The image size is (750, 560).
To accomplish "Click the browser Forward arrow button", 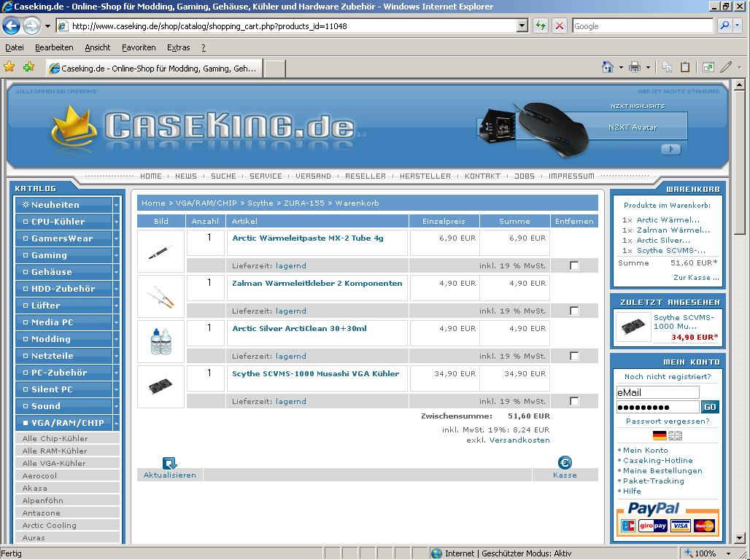I will click(x=31, y=26).
